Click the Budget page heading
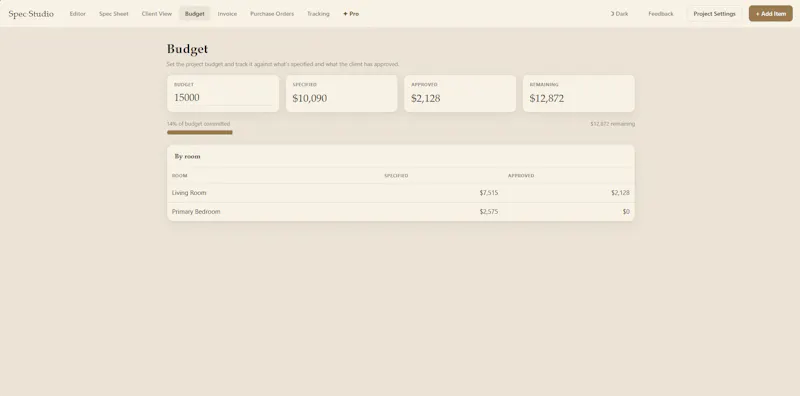The image size is (800, 396). pos(187,49)
